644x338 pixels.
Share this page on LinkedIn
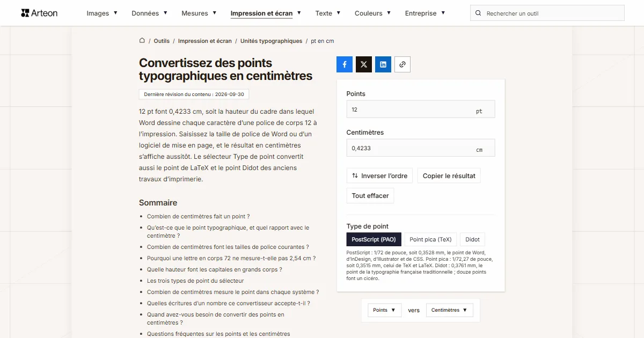click(x=383, y=64)
